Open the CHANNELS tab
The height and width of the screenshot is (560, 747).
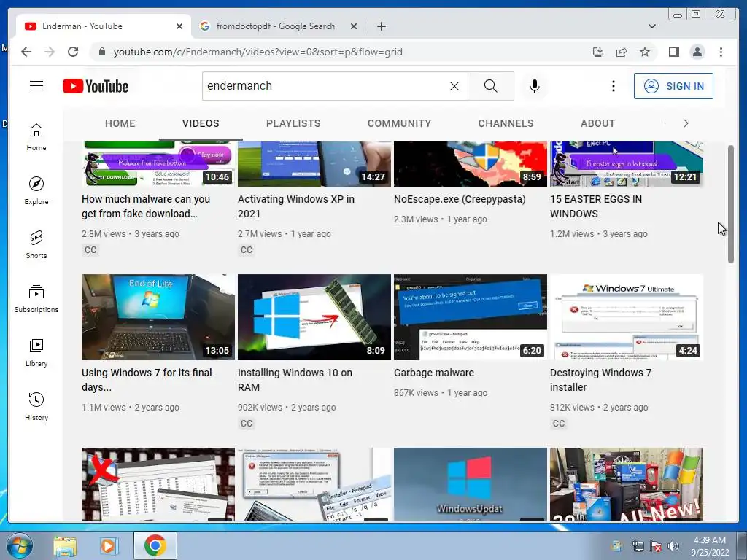coord(506,123)
